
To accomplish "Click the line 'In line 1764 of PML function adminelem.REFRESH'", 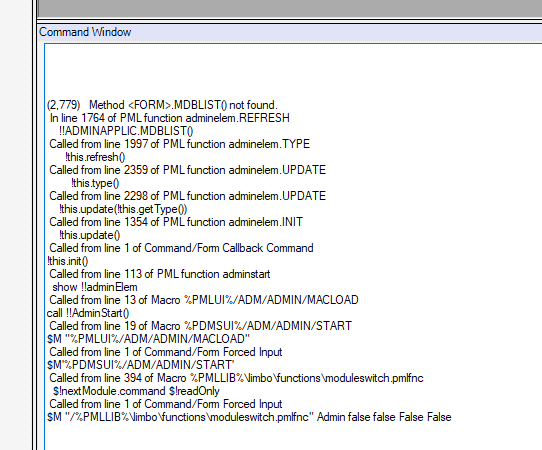I will pyautogui.click(x=169, y=118).
